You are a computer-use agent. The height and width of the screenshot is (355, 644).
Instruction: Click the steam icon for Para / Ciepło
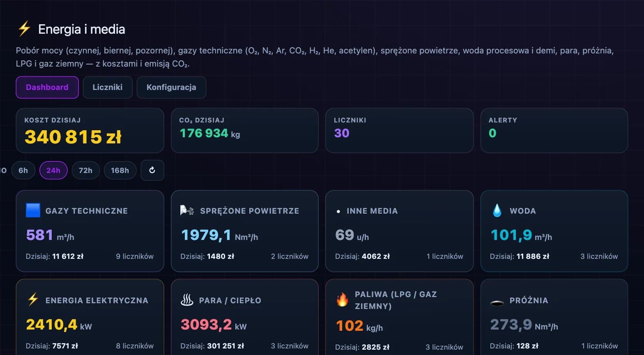point(187,300)
